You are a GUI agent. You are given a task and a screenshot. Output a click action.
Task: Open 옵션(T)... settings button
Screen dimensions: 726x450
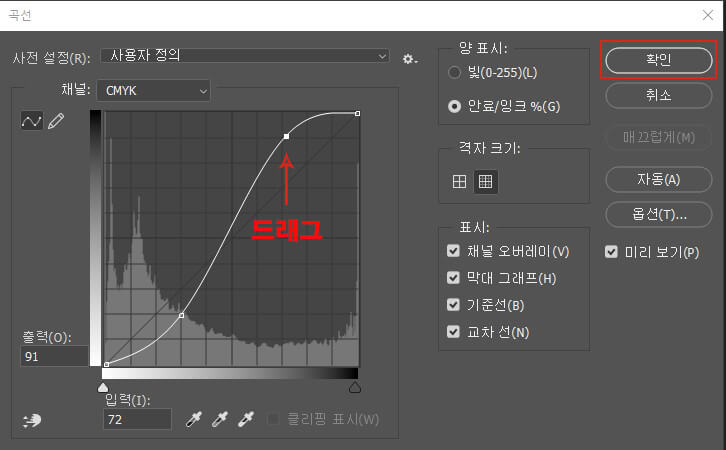(658, 214)
